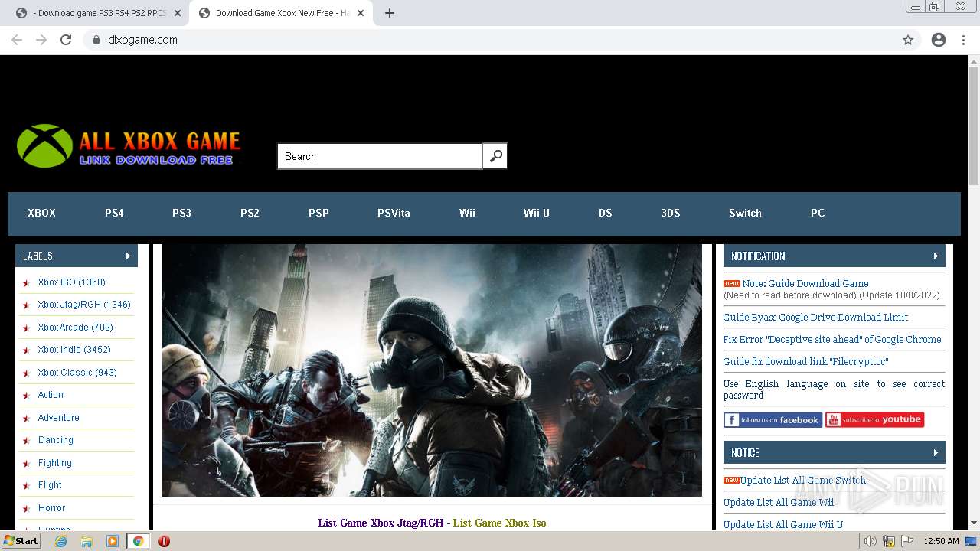Open a new browser tab
Screen dimensions: 980x551
click(390, 13)
